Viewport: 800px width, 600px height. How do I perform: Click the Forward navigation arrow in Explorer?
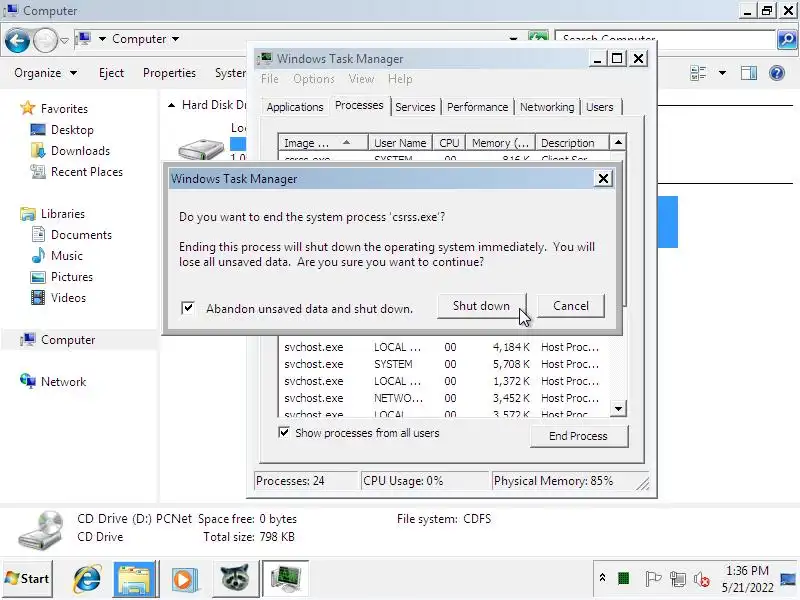(45, 40)
